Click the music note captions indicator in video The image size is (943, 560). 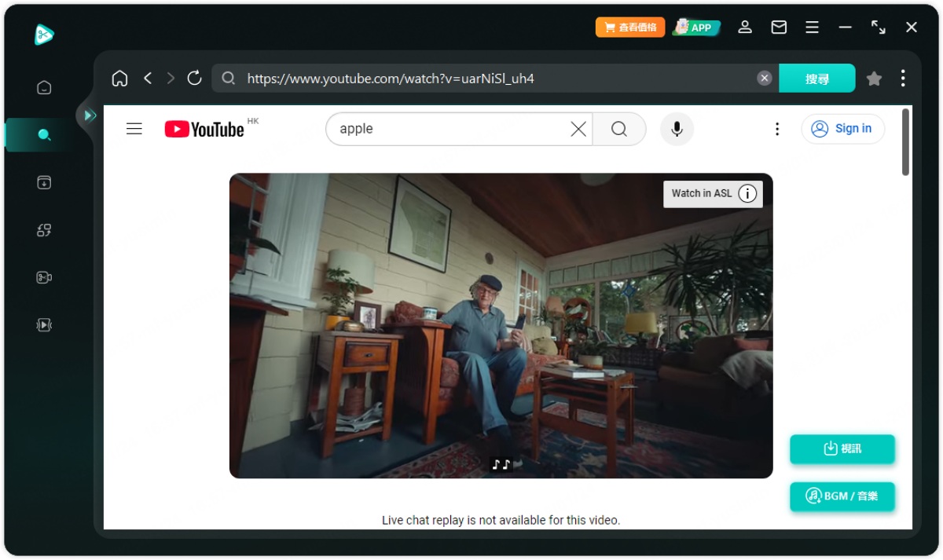501,464
